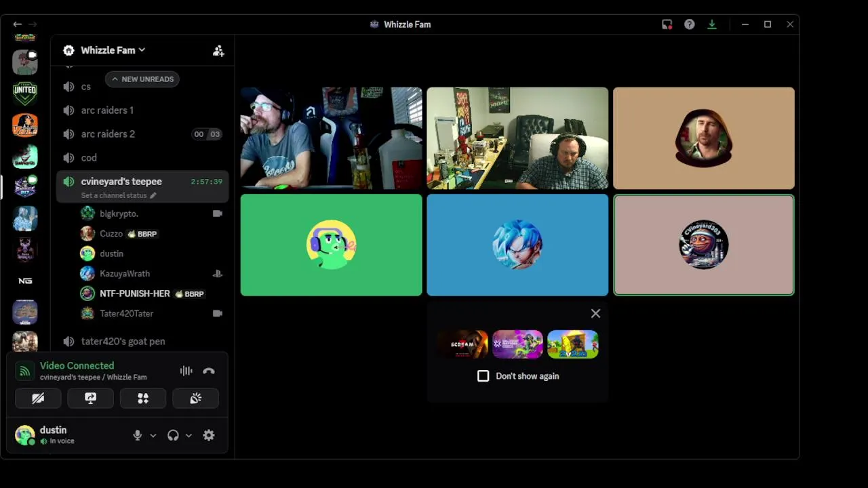The height and width of the screenshot is (488, 868).
Task: Toggle the camera off button
Action: [38, 399]
